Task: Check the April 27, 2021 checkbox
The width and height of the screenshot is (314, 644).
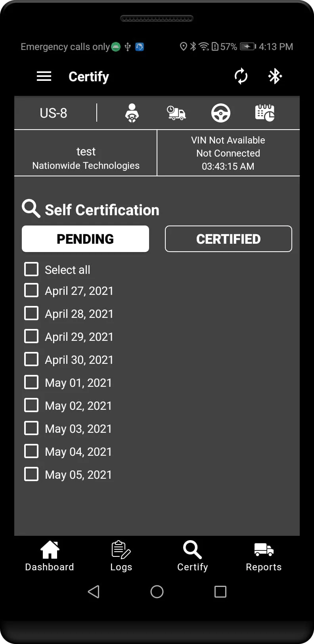Action: pyautogui.click(x=32, y=290)
